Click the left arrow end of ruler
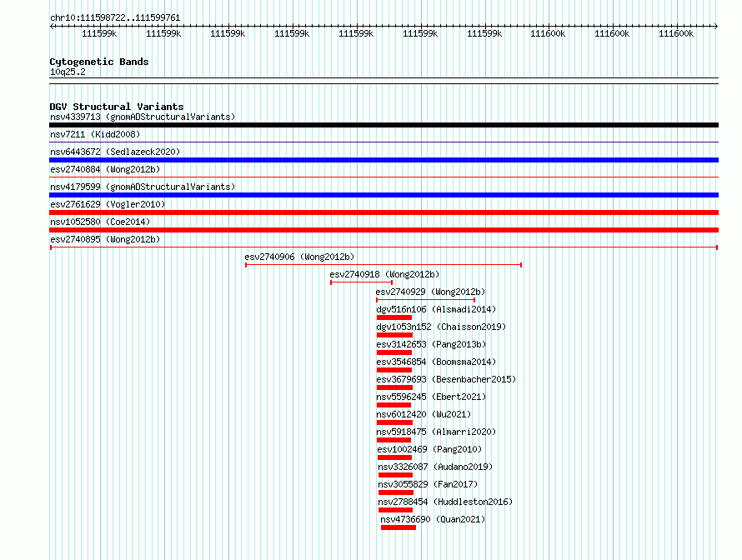The width and height of the screenshot is (742, 560). coord(53,26)
